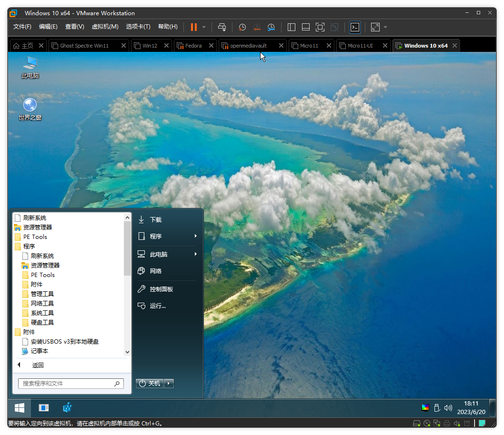Open dropdown arrow next to pause button
This screenshot has width=504, height=435.
(204, 27)
